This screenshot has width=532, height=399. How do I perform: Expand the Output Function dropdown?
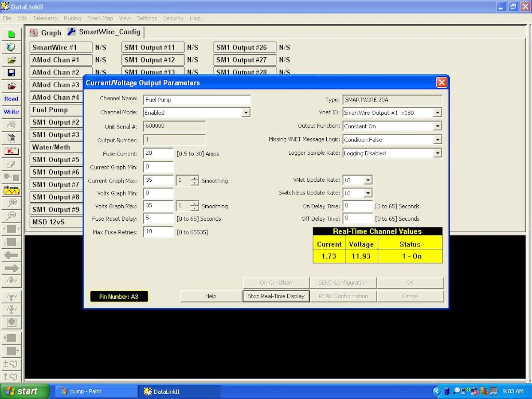pyautogui.click(x=438, y=126)
